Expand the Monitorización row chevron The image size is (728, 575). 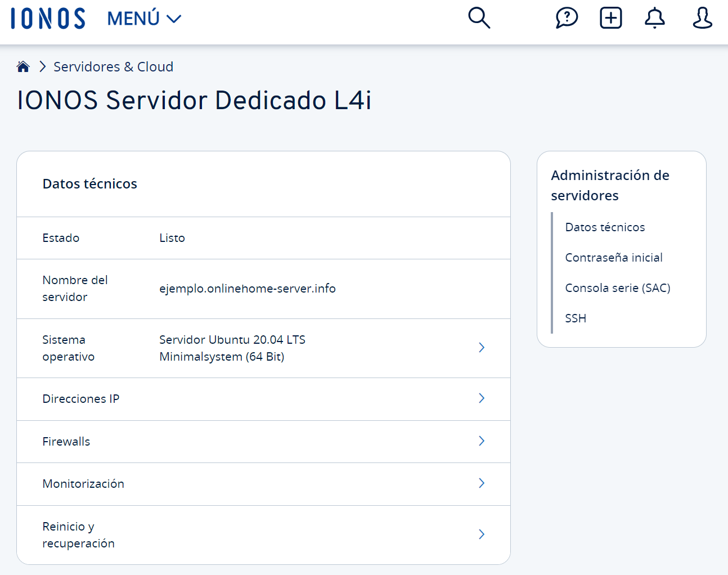pyautogui.click(x=482, y=483)
